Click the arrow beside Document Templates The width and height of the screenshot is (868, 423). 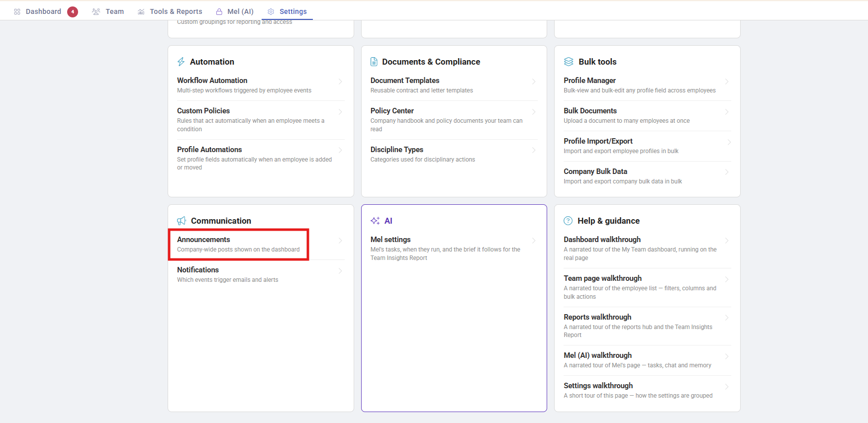coord(534,82)
